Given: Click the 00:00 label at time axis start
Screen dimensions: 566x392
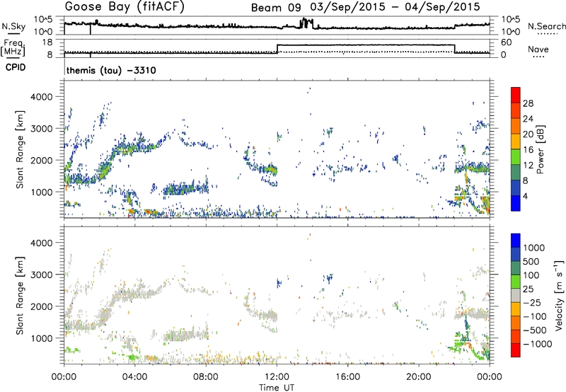Looking at the screenshot, I should (64, 377).
